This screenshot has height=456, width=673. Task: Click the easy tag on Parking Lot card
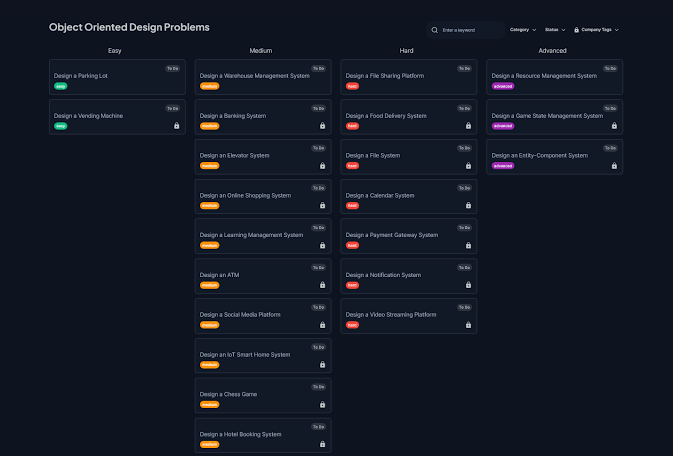[61, 86]
